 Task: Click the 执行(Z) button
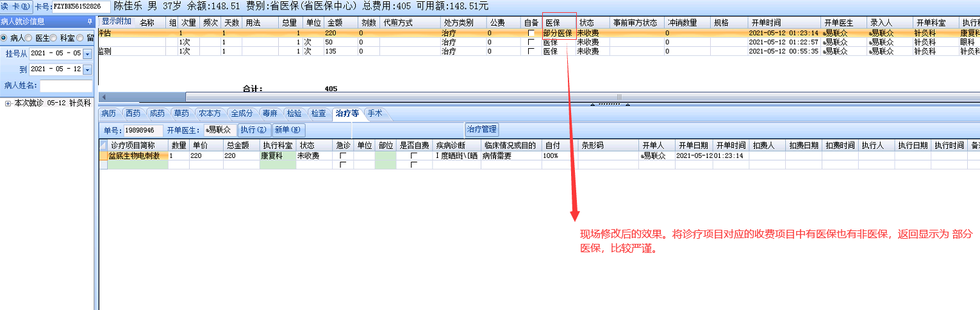(254, 130)
